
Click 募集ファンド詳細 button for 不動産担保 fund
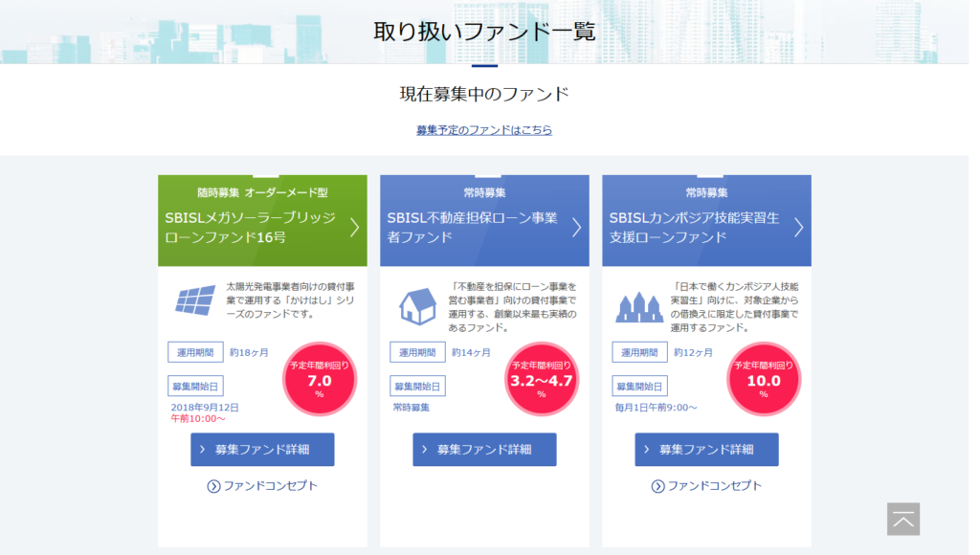484,450
